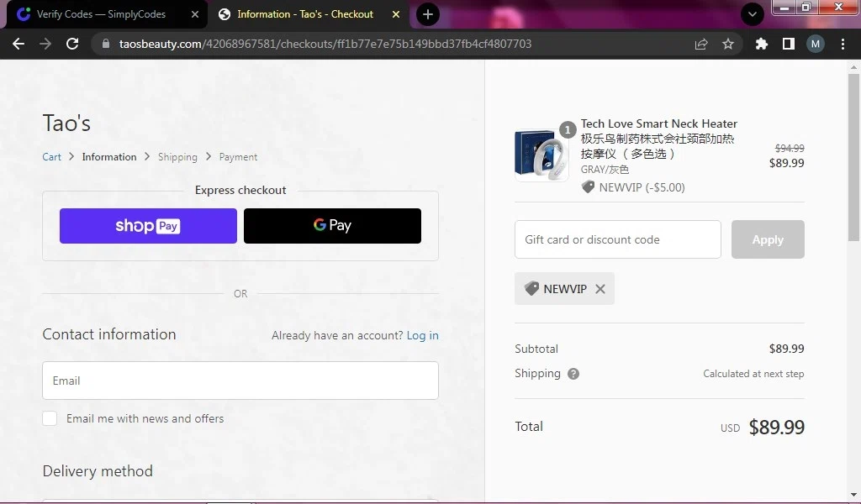The height and width of the screenshot is (504, 861).
Task: Click the item quantity badge 1
Action: 568,129
